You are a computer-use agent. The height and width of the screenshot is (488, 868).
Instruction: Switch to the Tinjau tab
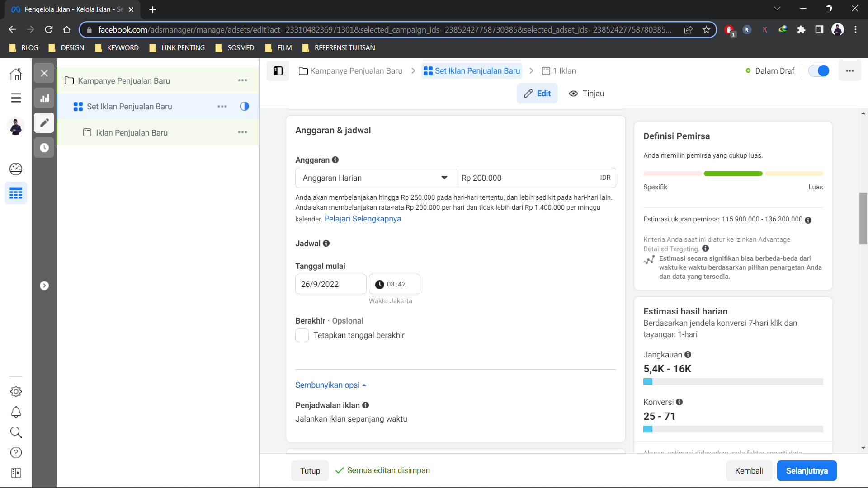click(586, 94)
